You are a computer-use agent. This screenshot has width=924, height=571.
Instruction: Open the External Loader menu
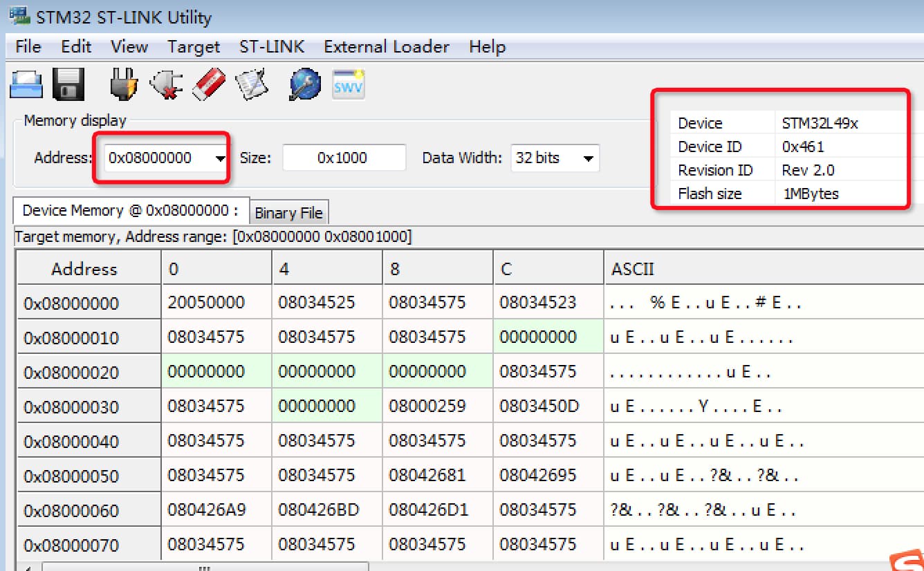tap(387, 47)
